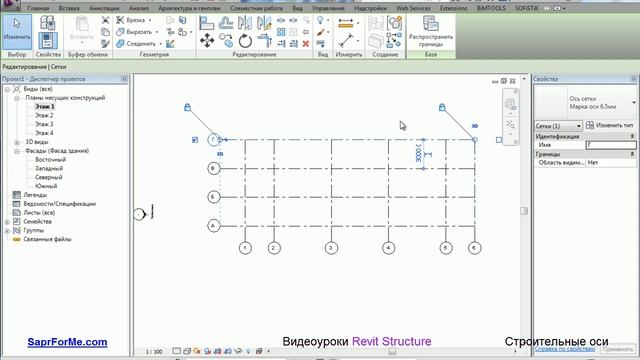Select the Array tool icon
This screenshot has height=360, width=640.
[x=281, y=32]
